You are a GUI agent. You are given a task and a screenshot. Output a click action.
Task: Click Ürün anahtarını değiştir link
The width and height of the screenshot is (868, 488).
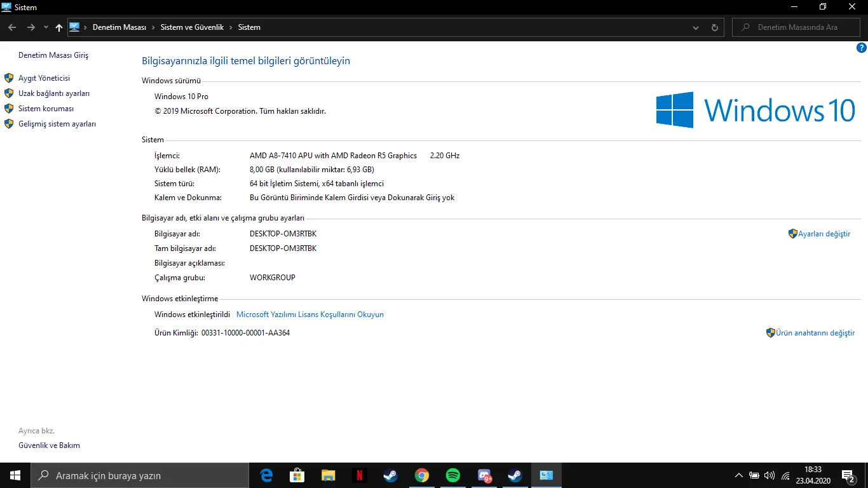pos(815,333)
